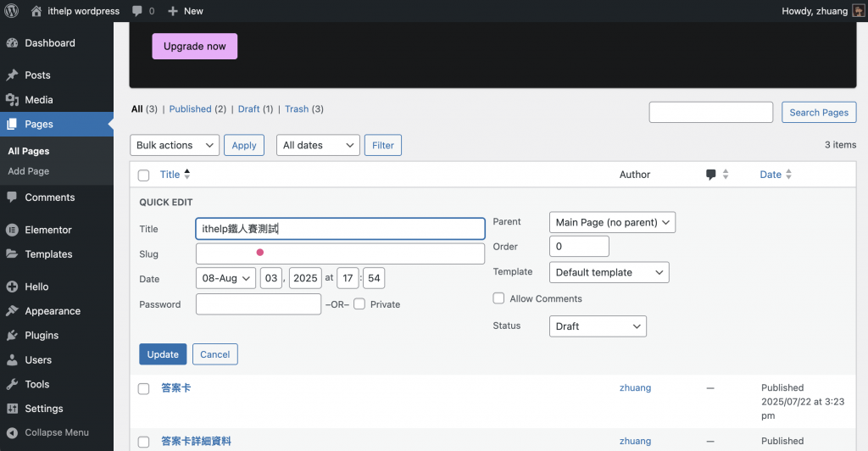The image size is (868, 451).
Task: Click the blue Update button
Action: click(x=163, y=354)
